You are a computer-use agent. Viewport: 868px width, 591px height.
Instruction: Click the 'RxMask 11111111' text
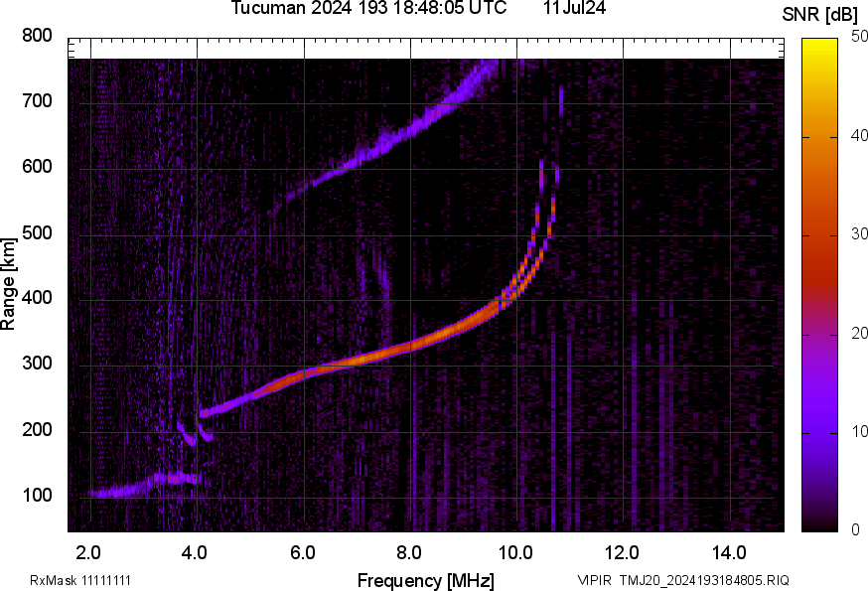pyautogui.click(x=80, y=580)
